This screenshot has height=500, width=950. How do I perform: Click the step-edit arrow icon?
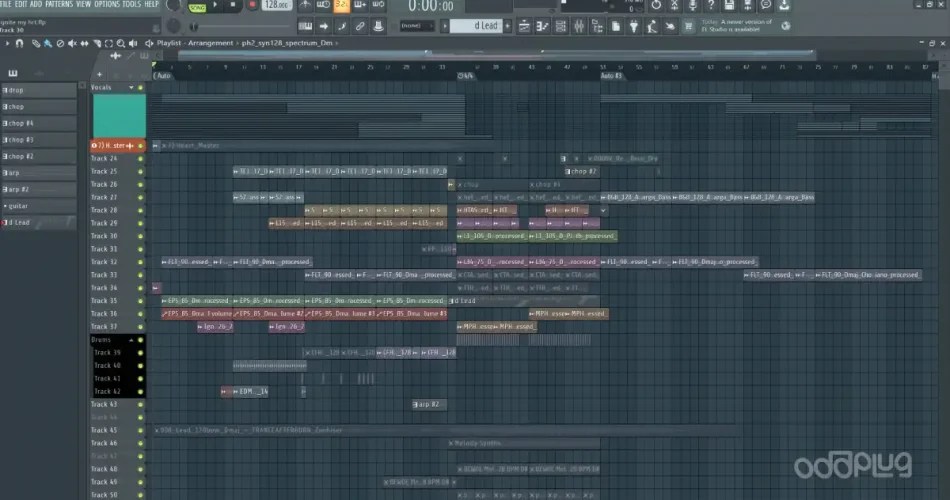click(324, 26)
